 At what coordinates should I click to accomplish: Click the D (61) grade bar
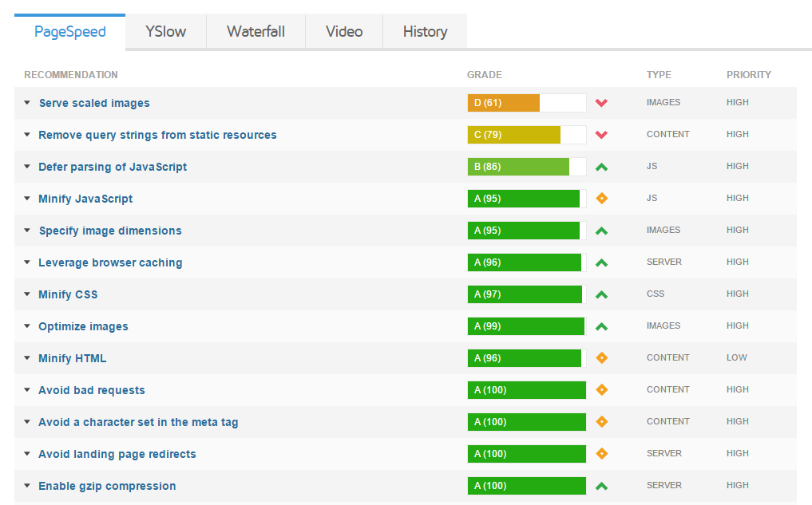click(527, 103)
